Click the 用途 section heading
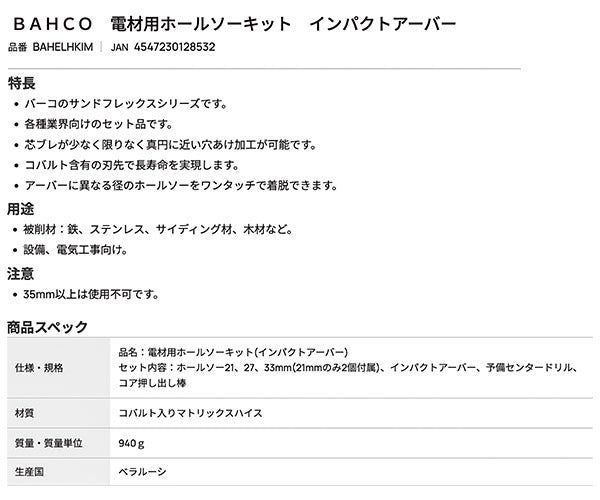This screenshot has height=500, width=600. tap(21, 209)
